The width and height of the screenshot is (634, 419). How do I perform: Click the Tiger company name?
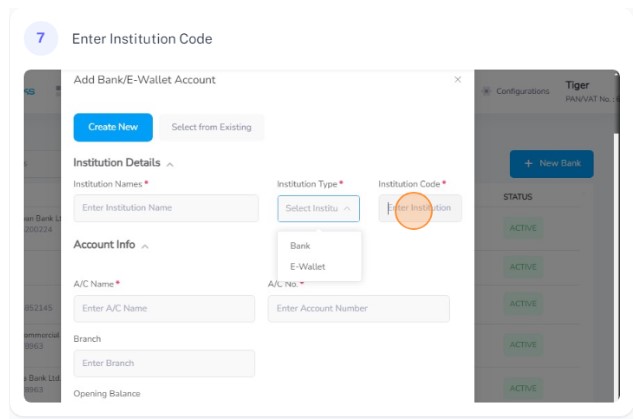(x=577, y=85)
